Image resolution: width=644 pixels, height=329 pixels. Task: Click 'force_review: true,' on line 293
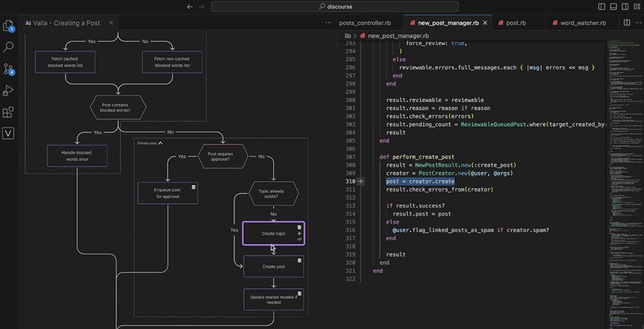[436, 43]
